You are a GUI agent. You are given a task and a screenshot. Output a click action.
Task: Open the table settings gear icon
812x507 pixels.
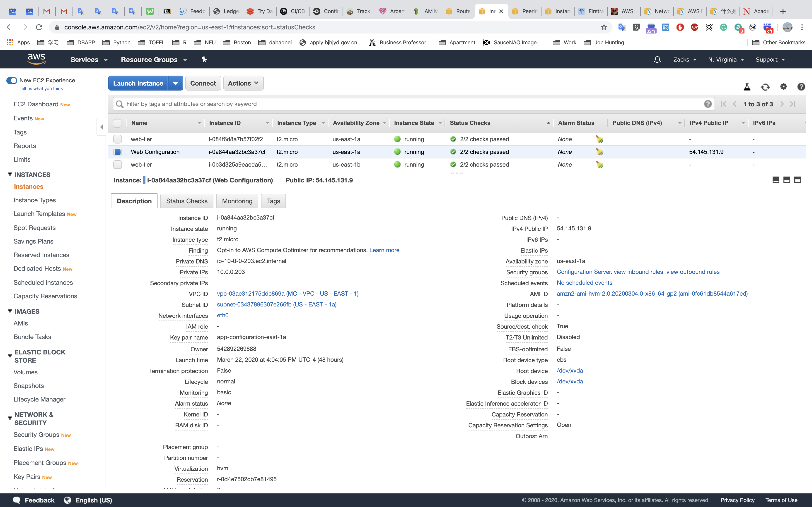783,87
